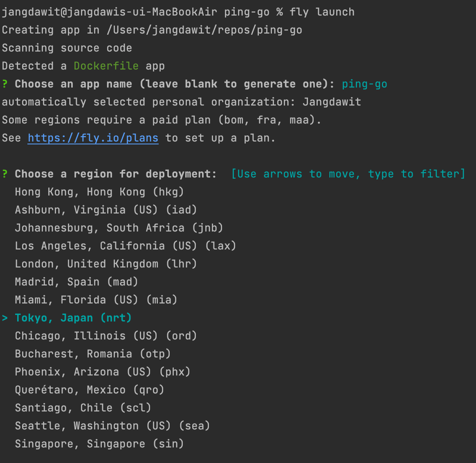Screen dimensions: 476x463
Task: Open the https://fly.io/plans link
Action: point(93,138)
